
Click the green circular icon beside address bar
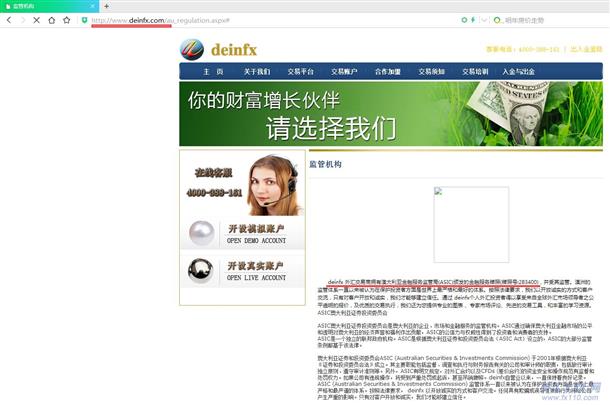tap(464, 20)
